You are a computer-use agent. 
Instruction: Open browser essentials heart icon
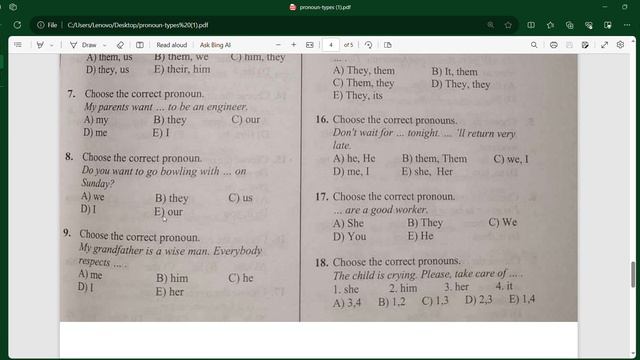point(589,25)
